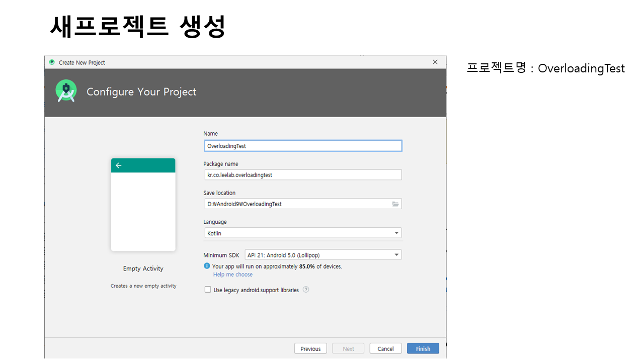Go back with the Previous button

tap(310, 348)
